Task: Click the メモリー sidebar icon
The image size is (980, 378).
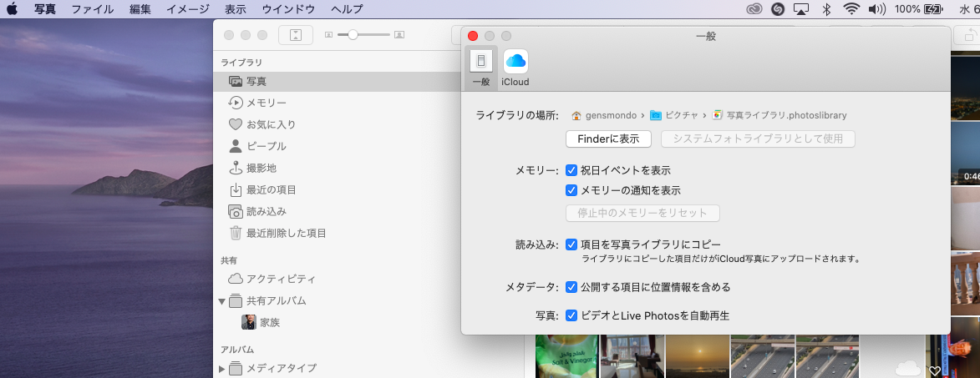Action: (x=236, y=103)
